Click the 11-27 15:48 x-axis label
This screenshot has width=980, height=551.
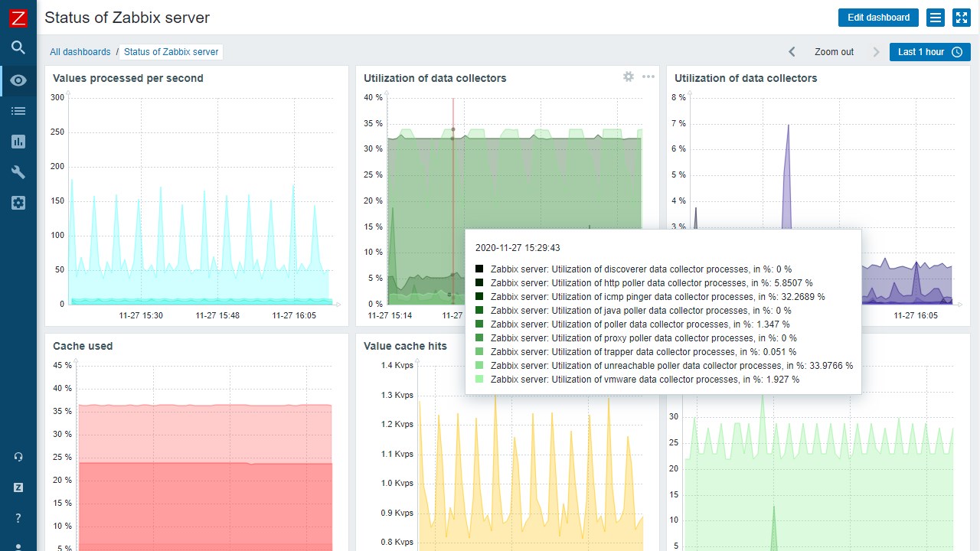(x=217, y=315)
